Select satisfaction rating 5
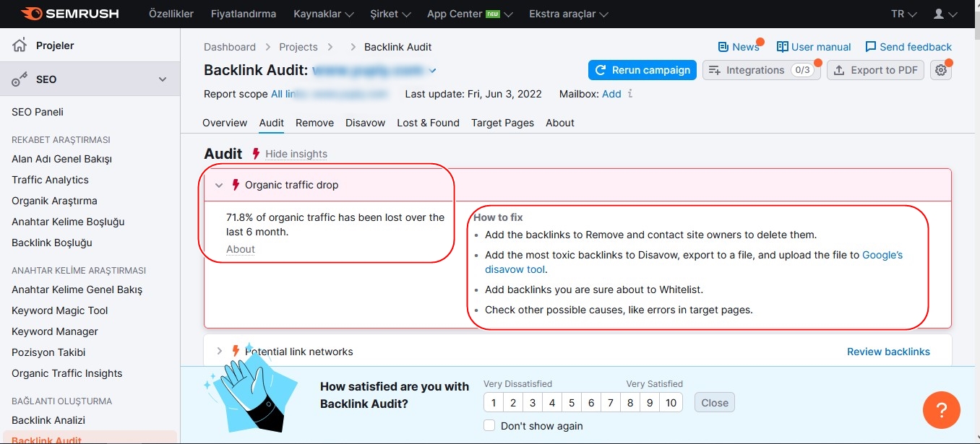 [x=571, y=403]
